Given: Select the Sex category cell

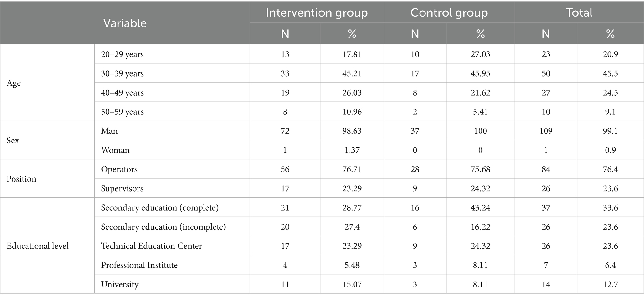Looking at the screenshot, I should [x=13, y=141].
